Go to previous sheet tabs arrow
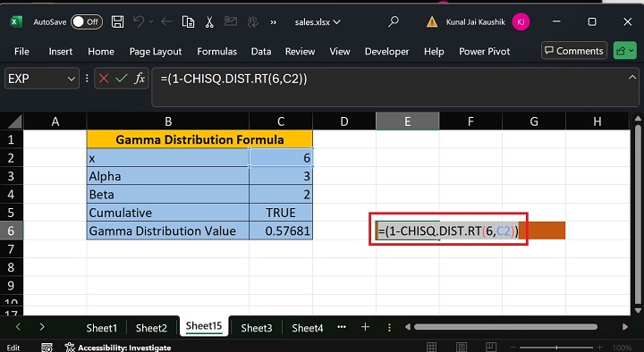Screen dimensions: 644x352 [18, 327]
